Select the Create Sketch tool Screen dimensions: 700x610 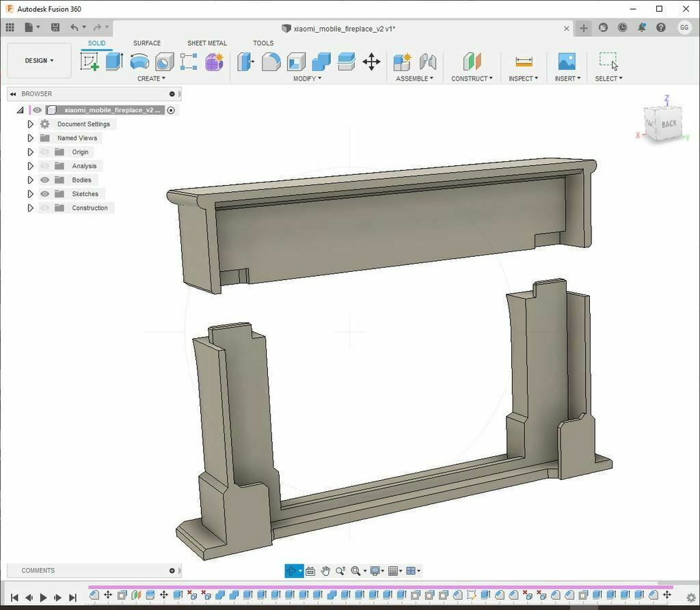coord(90,61)
